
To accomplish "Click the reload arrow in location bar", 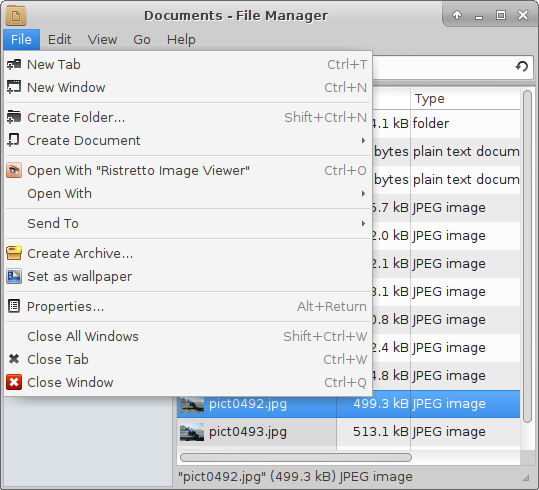I will [522, 66].
